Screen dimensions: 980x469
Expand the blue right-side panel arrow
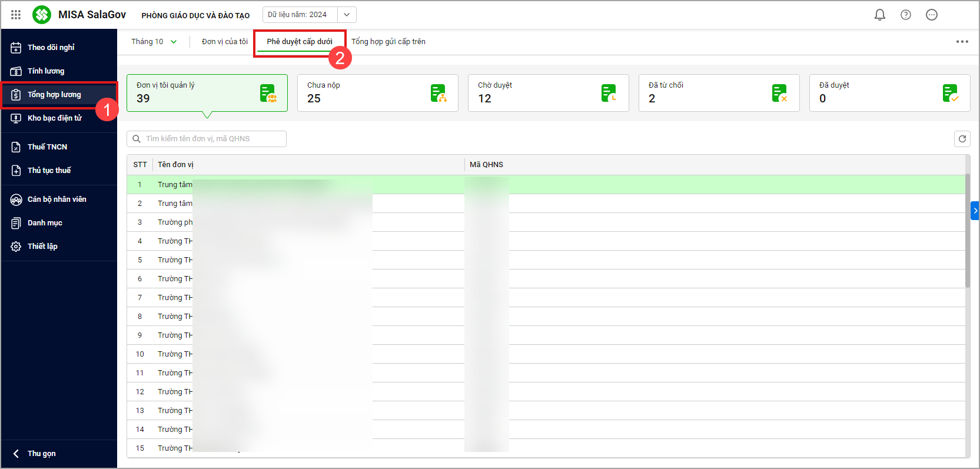[975, 211]
